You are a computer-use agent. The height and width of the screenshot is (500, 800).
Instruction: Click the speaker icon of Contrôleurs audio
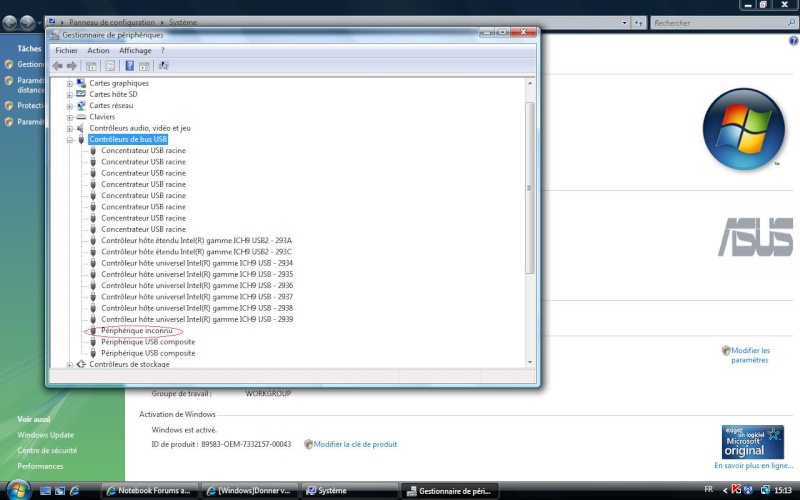point(80,128)
